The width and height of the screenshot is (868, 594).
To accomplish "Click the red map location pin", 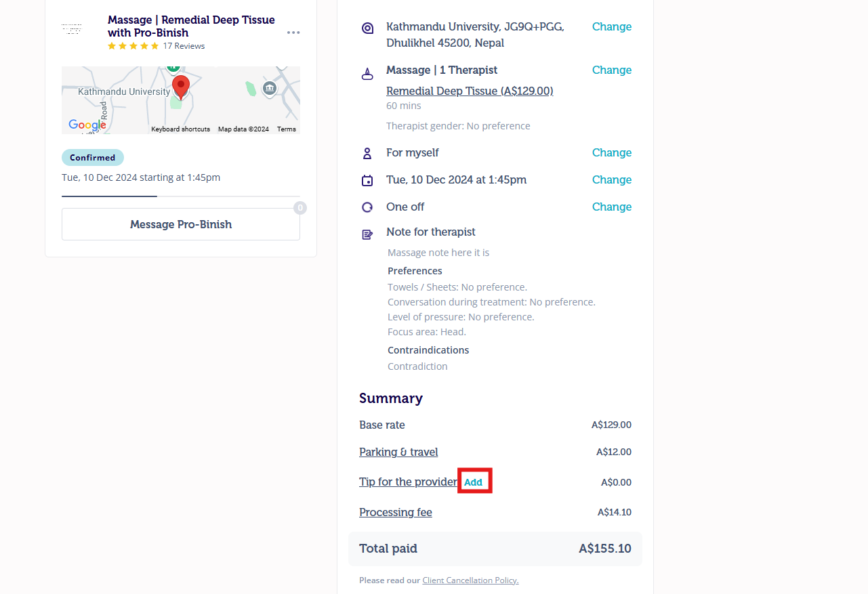I will pos(180,87).
